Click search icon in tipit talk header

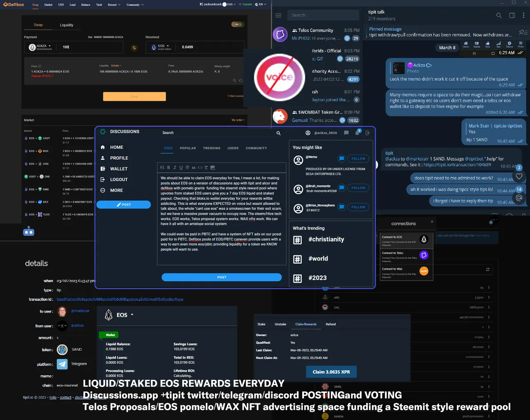[499, 15]
